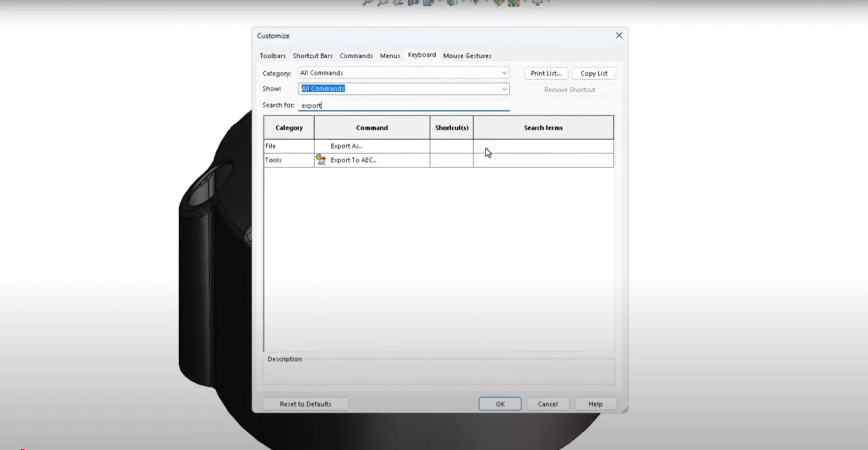
Task: Select the Commands tab
Action: point(356,56)
